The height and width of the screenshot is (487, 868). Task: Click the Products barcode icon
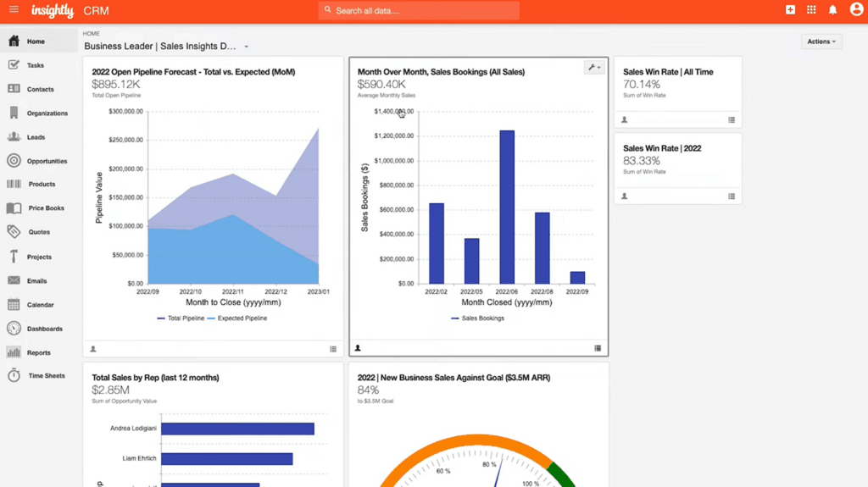[x=14, y=184]
